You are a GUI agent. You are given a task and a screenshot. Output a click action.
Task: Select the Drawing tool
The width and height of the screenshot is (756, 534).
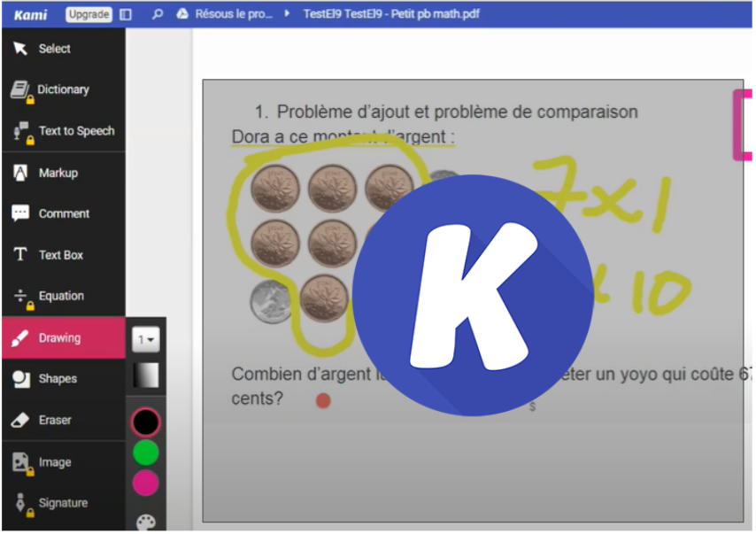(64, 337)
